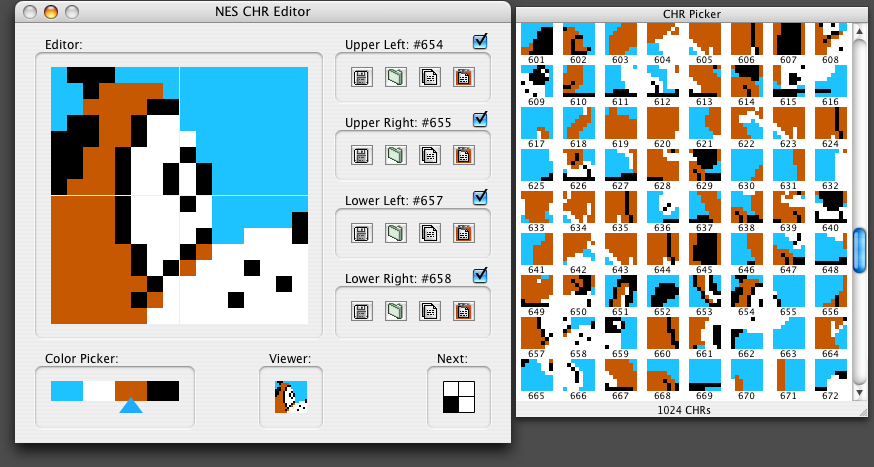Click the dog's eye pixel in the Editor canvas

[188, 179]
